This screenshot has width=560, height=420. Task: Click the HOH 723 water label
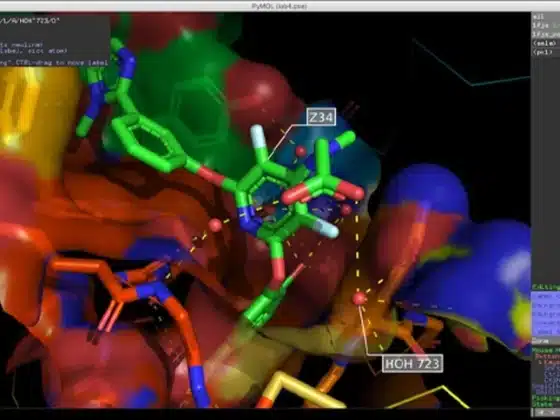click(412, 364)
